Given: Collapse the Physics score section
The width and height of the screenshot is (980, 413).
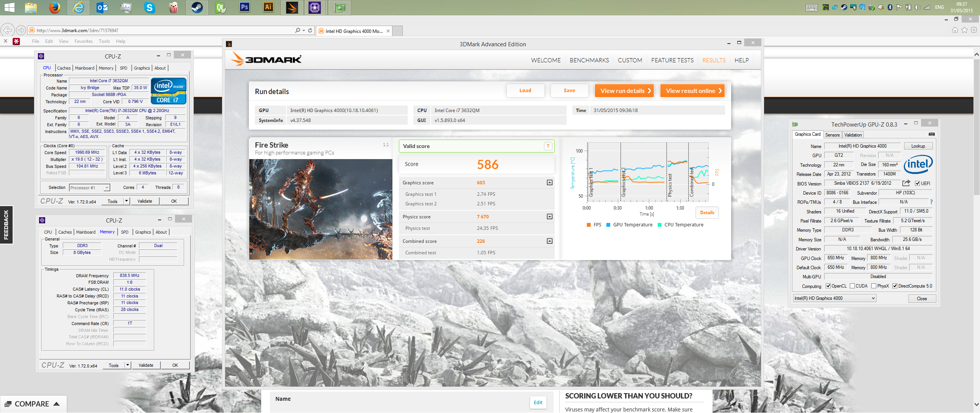Looking at the screenshot, I should [550, 217].
